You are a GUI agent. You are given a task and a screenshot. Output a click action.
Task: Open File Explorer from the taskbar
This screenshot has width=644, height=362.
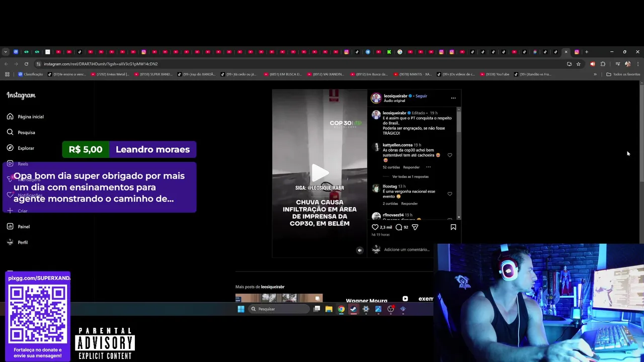(329, 309)
